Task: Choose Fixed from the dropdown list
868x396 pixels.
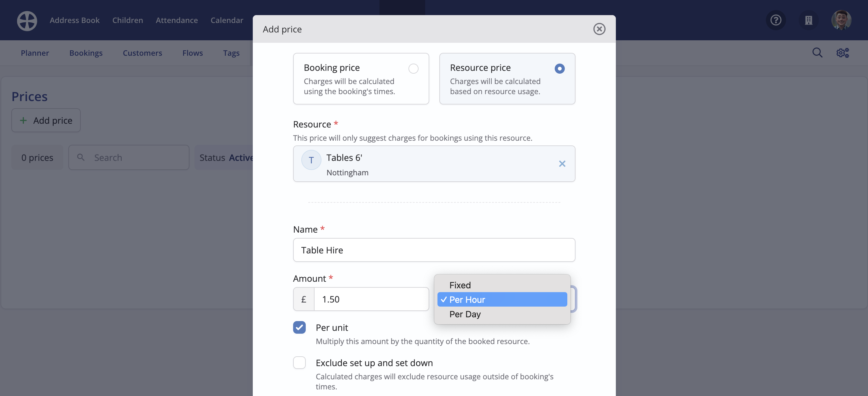Action: tap(502, 285)
